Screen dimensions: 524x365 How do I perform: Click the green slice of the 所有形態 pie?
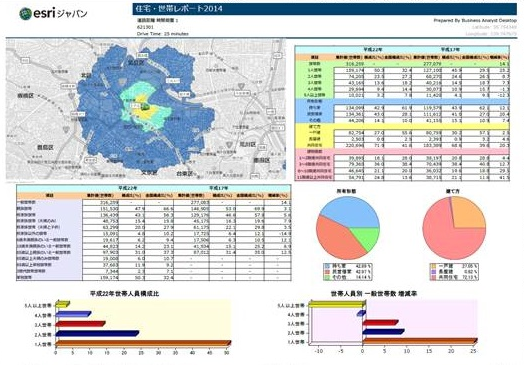[x=367, y=237]
